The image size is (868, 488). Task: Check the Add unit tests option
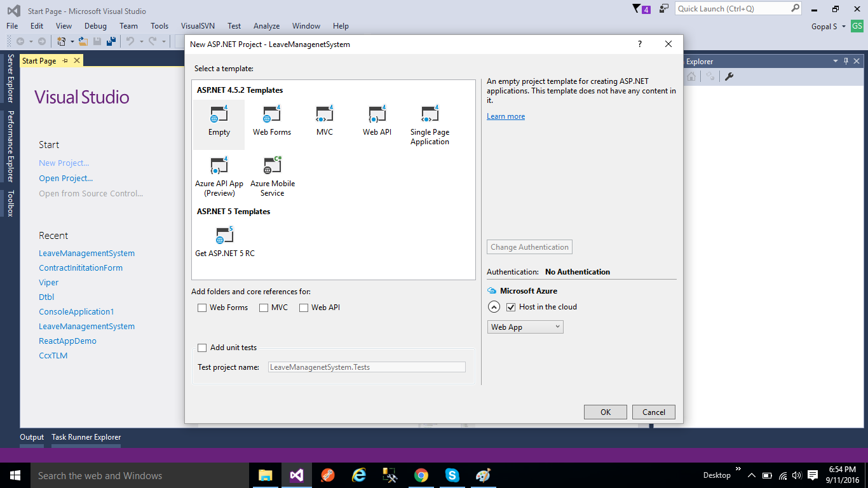pos(202,348)
